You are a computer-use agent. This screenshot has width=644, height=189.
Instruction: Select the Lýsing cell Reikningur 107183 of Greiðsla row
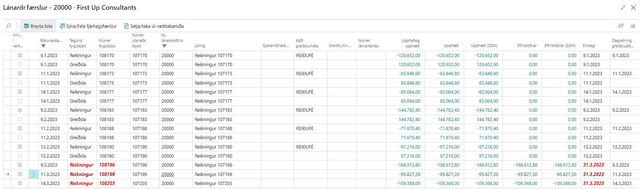click(213, 119)
